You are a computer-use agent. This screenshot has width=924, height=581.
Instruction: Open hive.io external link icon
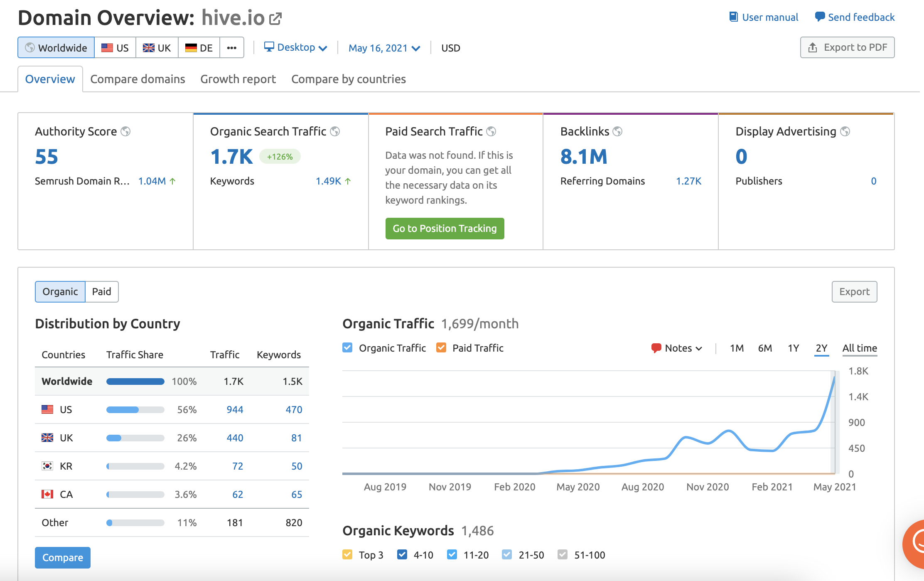(x=275, y=19)
